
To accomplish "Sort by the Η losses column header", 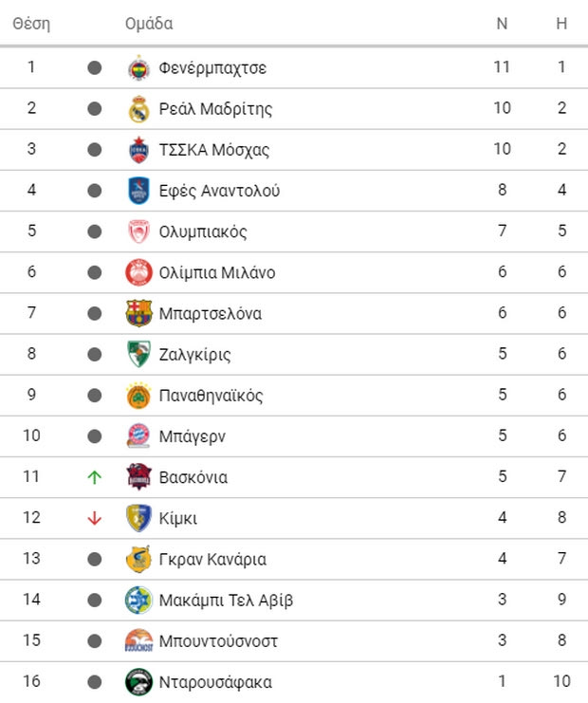I will point(561,24).
